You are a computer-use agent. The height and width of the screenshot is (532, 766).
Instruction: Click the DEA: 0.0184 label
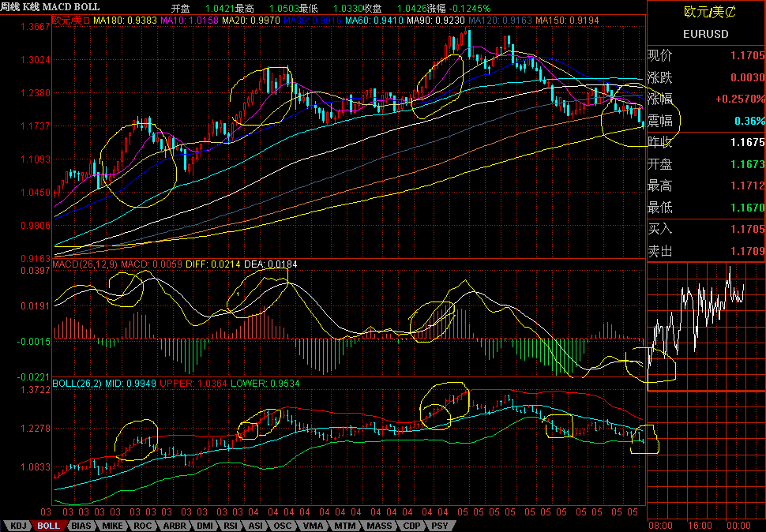[x=270, y=264]
